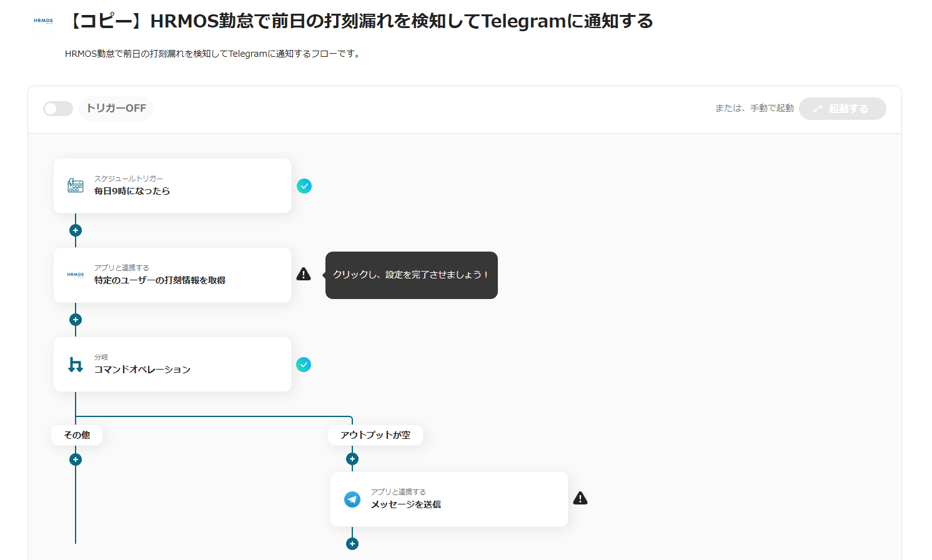The height and width of the screenshot is (560, 932).
Task: Click the Telegram paper plane icon
Action: click(352, 499)
